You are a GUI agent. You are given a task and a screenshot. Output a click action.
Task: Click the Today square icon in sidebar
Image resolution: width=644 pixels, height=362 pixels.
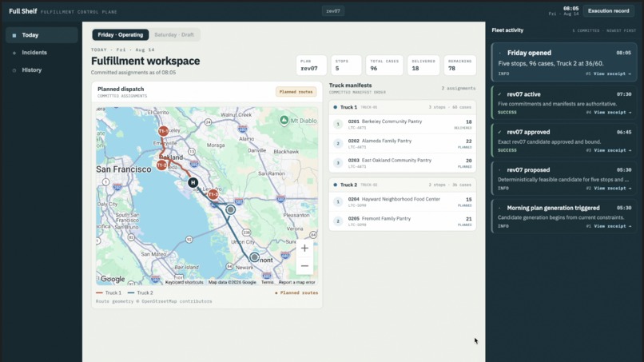(14, 36)
